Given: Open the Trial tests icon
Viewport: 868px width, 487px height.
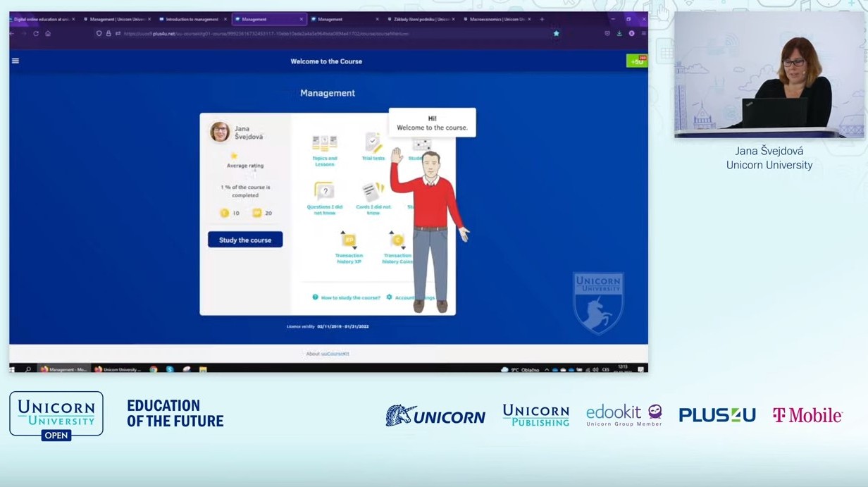Looking at the screenshot, I should pos(373,143).
